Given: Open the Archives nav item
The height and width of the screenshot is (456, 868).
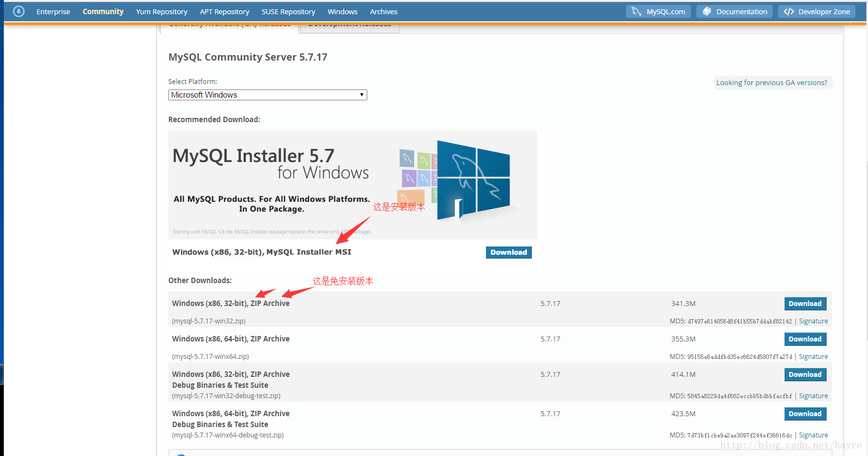Looking at the screenshot, I should (x=384, y=11).
